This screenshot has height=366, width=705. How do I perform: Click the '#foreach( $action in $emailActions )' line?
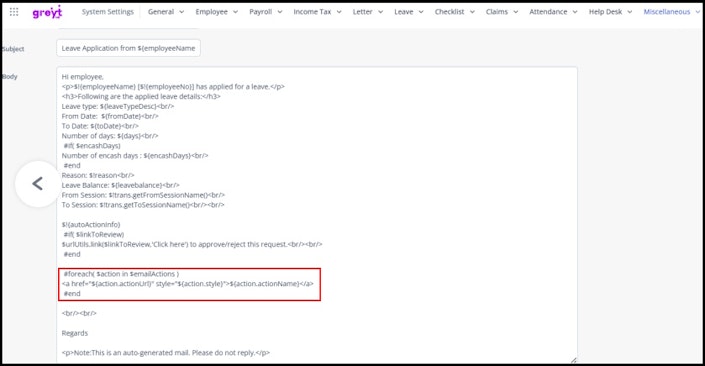(x=121, y=274)
